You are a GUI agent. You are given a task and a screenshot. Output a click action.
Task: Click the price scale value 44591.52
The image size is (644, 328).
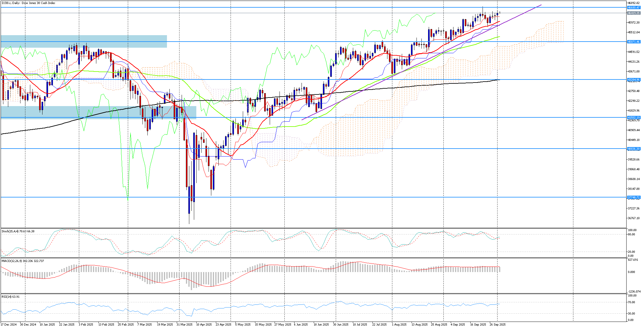tap(634, 52)
